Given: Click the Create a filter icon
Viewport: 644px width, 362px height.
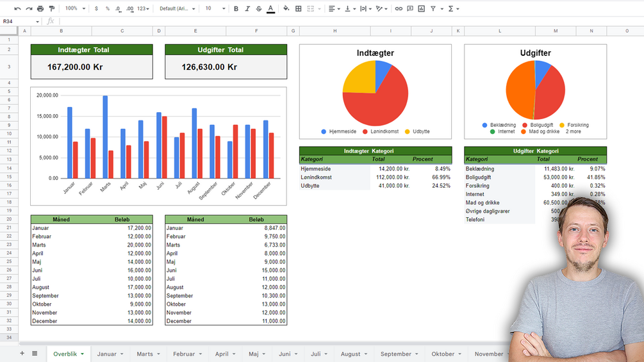Looking at the screenshot, I should pos(433,8).
